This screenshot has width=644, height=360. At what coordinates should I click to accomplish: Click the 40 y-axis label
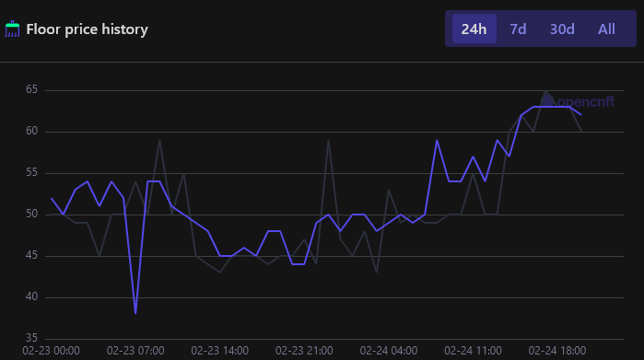31,296
